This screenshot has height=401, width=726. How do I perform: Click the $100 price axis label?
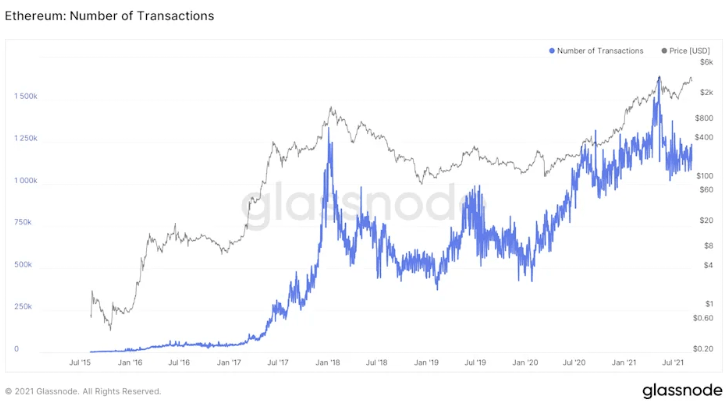tap(705, 164)
